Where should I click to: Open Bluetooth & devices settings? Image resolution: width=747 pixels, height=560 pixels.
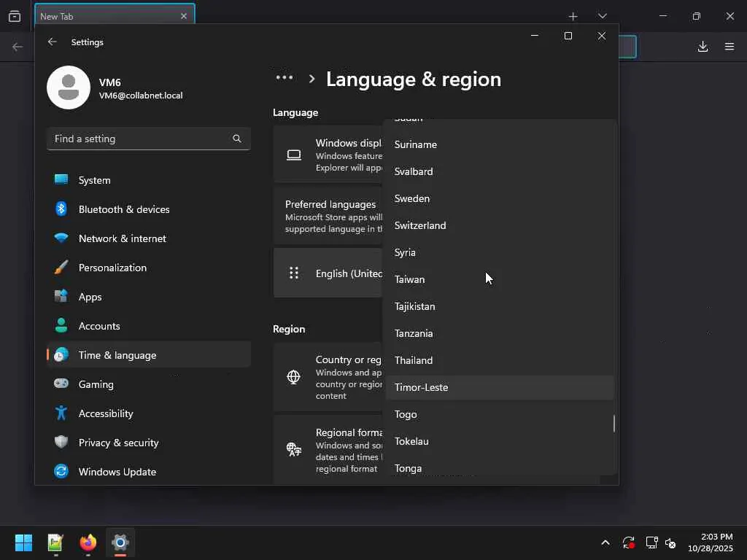149,209
